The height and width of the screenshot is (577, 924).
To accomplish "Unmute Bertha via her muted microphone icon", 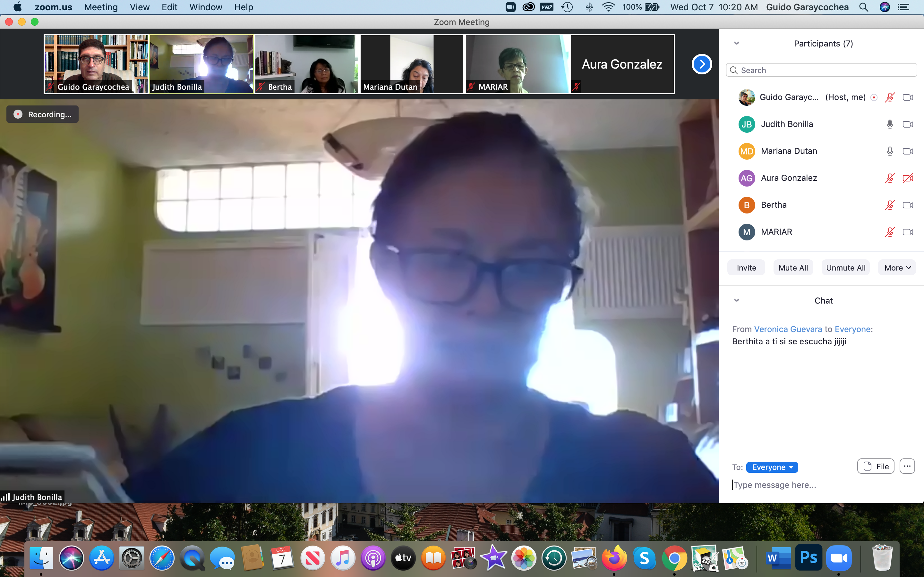I will [x=890, y=205].
